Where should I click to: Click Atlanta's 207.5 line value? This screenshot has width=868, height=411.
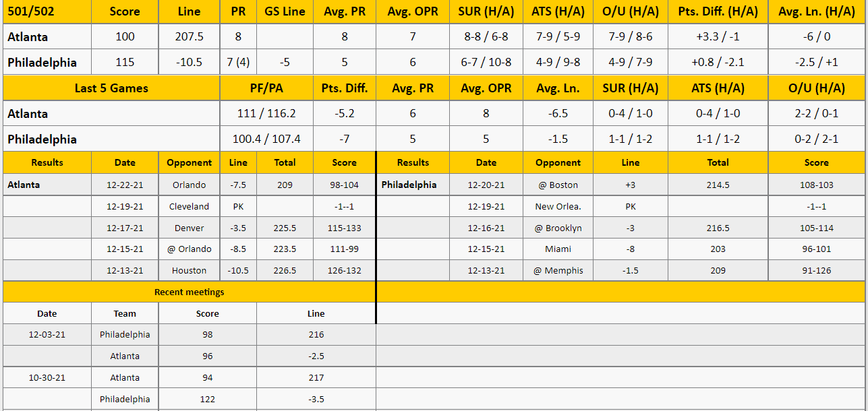click(190, 37)
